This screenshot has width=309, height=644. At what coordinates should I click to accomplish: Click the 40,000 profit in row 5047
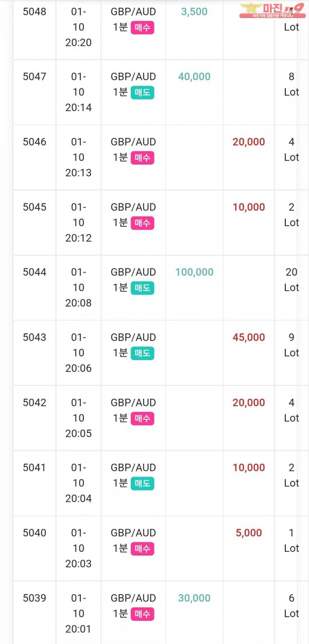coord(194,77)
